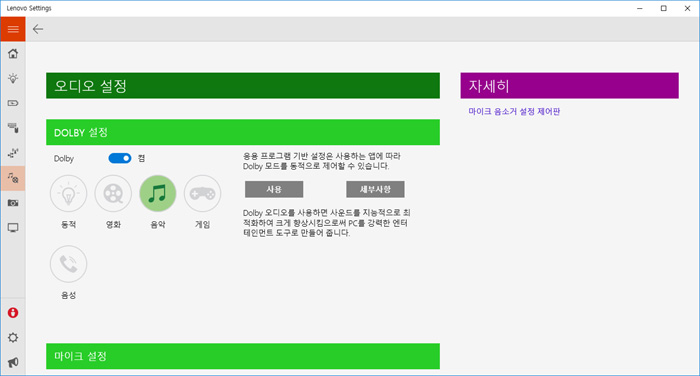The image size is (700, 376).
Task: Close the Lenovo Settings window
Action: coord(688,8)
